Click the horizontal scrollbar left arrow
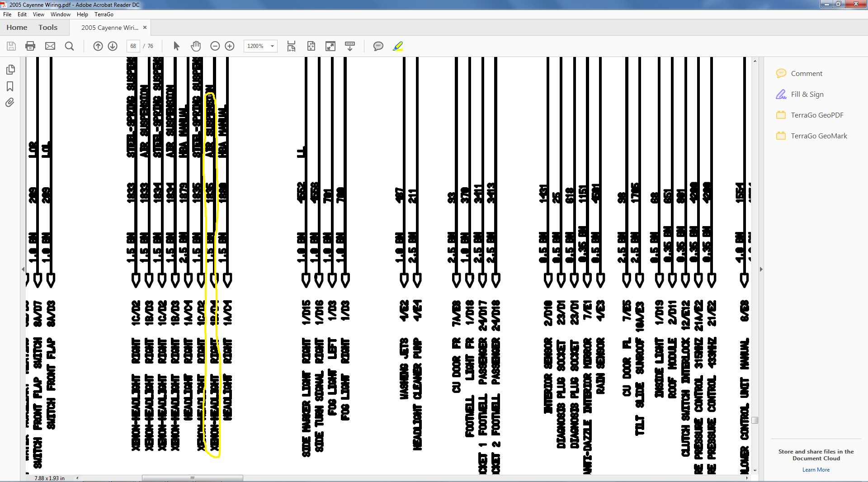The width and height of the screenshot is (868, 482). [x=77, y=478]
